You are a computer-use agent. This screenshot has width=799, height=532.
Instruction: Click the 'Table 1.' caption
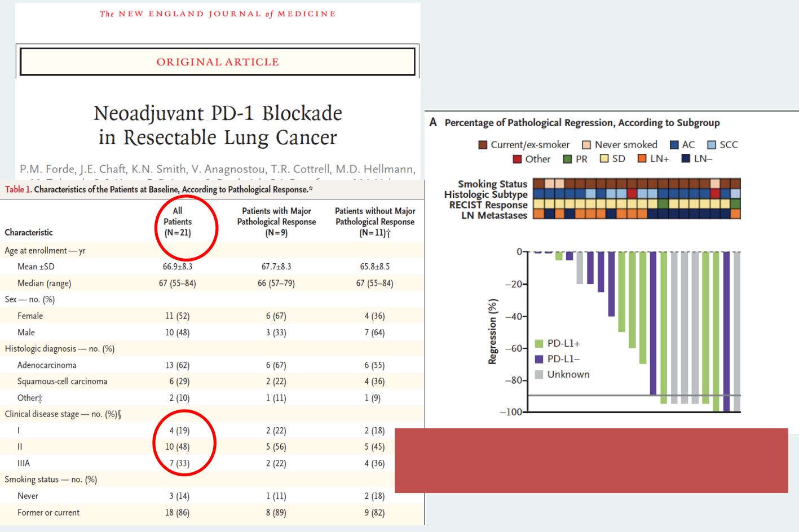coord(159,189)
